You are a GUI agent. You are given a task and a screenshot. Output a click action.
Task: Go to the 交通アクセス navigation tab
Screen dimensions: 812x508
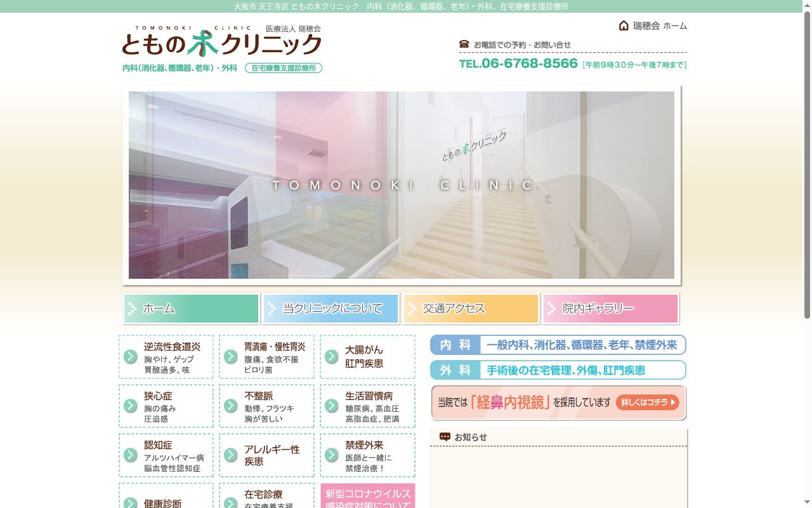[x=471, y=309]
